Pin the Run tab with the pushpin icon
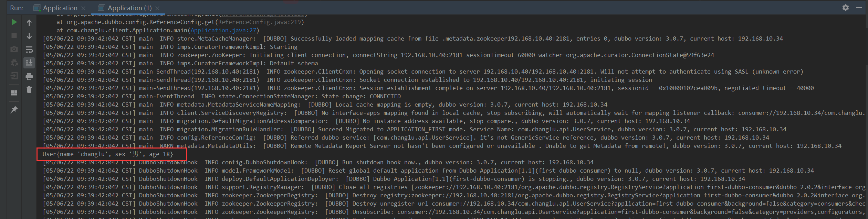This screenshot has height=219, width=868. (x=14, y=110)
